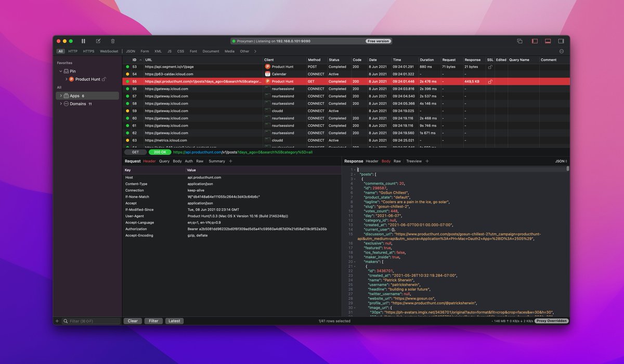Clear all sessions with the trash icon
This screenshot has width=624, height=364.
(112, 41)
